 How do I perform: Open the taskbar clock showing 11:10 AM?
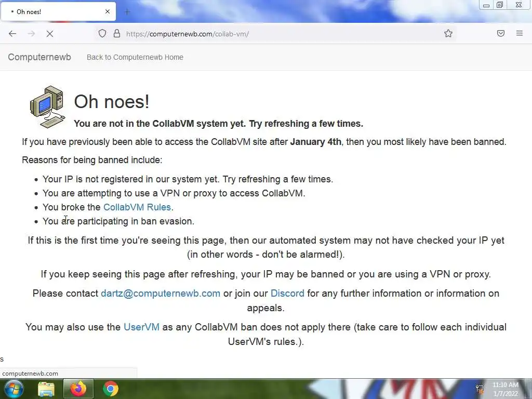[x=506, y=389]
